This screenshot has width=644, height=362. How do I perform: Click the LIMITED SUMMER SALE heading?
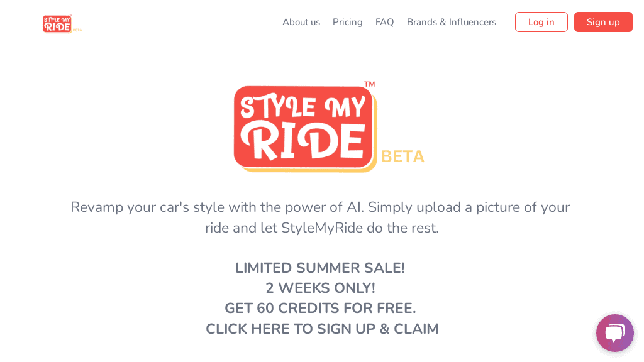point(320,268)
